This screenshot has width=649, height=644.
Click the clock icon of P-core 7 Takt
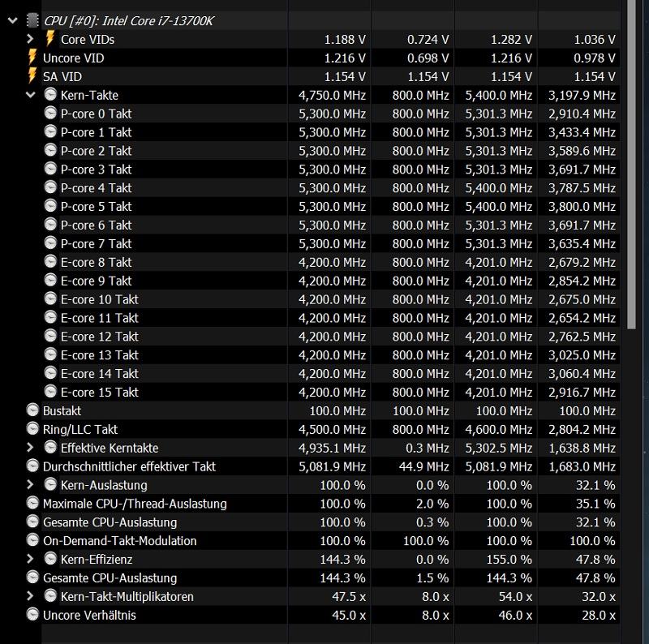click(50, 243)
